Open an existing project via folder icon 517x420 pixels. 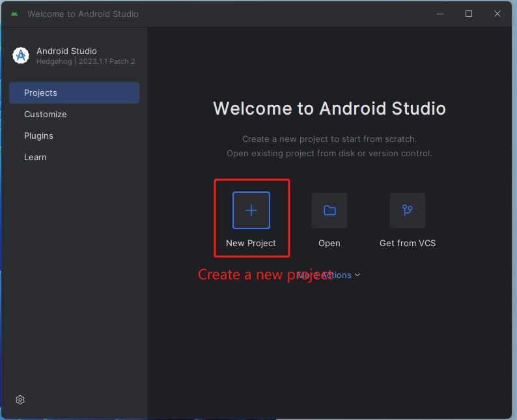pyautogui.click(x=329, y=210)
